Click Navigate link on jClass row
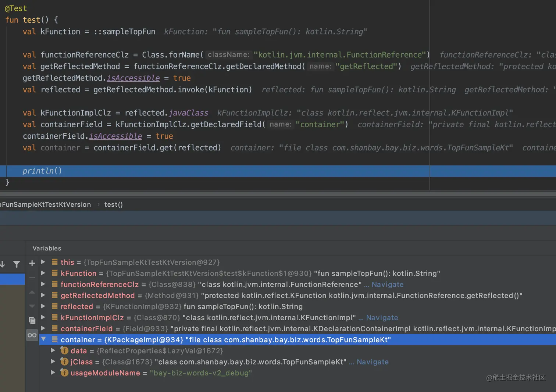Viewport: 556px width, 392px height. point(373,362)
